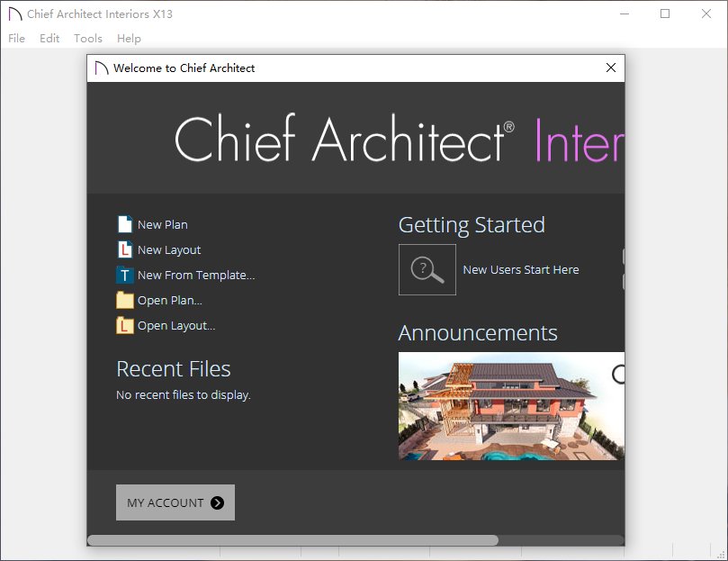
Task: Click the Announcements house rendering image
Action: pos(511,406)
